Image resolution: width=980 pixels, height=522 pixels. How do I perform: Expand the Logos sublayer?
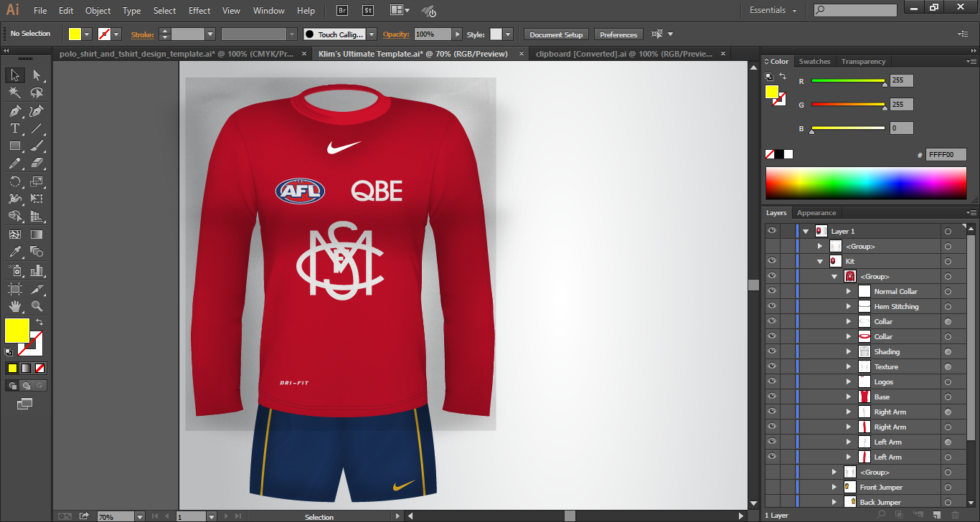(849, 381)
